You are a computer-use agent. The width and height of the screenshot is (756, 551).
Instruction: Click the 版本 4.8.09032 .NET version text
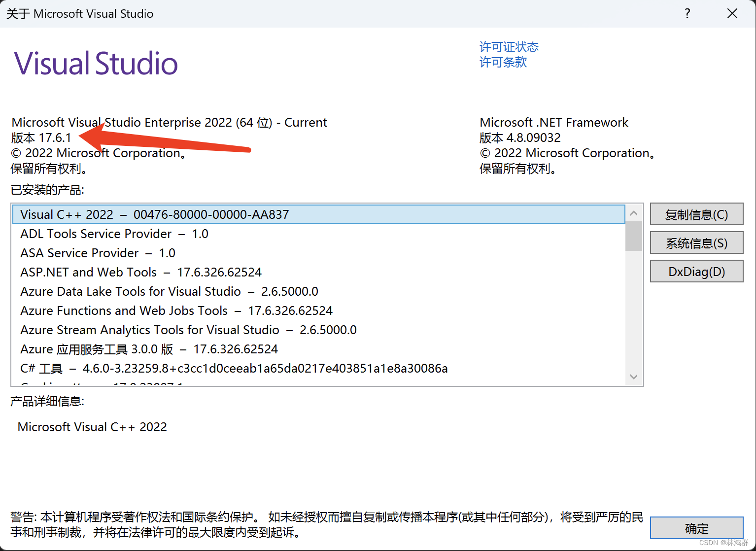(520, 138)
